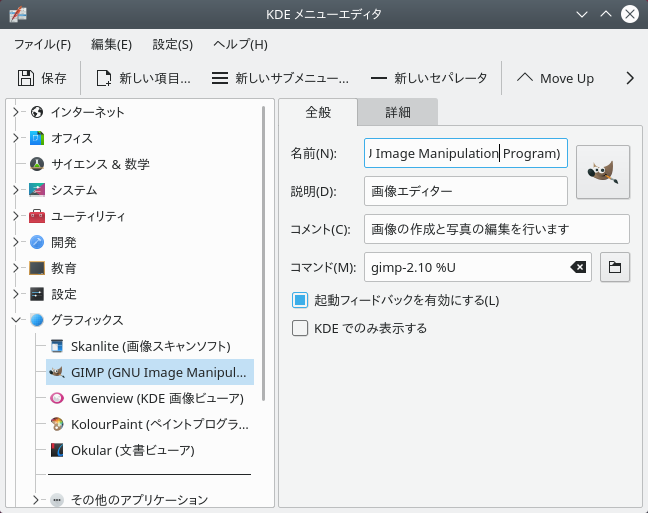Click the システム category icon
Image resolution: width=648 pixels, height=513 pixels.
pos(37,190)
